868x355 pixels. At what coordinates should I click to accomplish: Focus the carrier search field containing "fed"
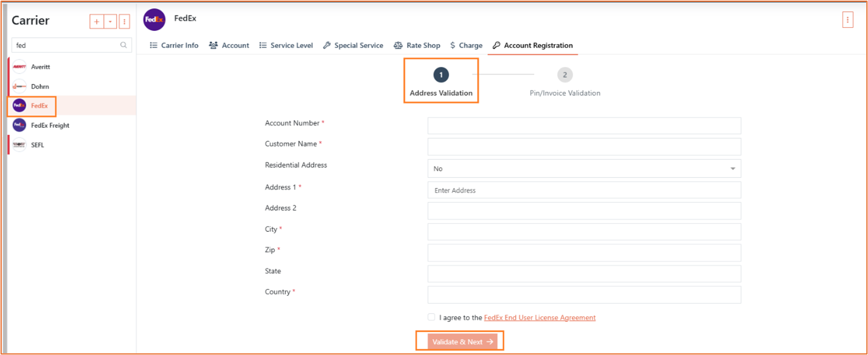(71, 45)
